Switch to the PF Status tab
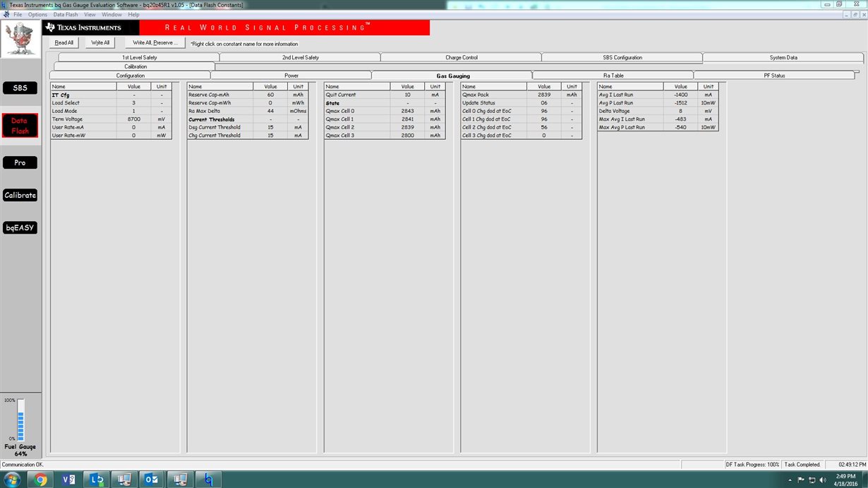This screenshot has height=488, width=868. coord(774,76)
